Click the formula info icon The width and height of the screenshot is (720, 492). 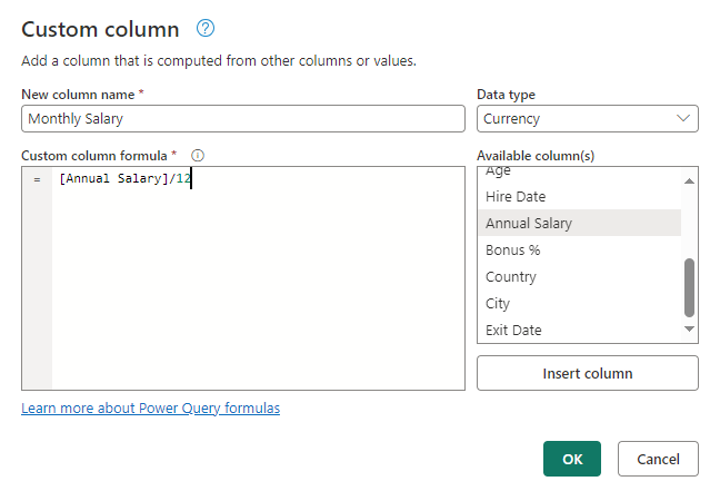pos(197,156)
